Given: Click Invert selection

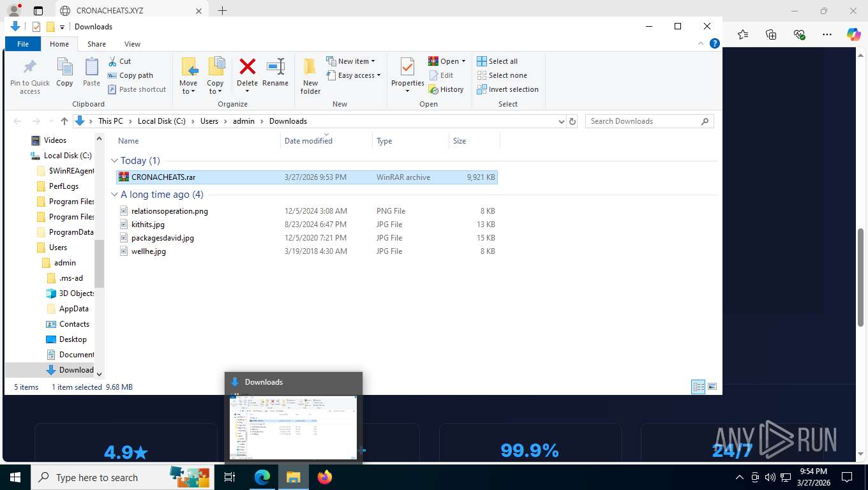Looking at the screenshot, I should (x=507, y=89).
